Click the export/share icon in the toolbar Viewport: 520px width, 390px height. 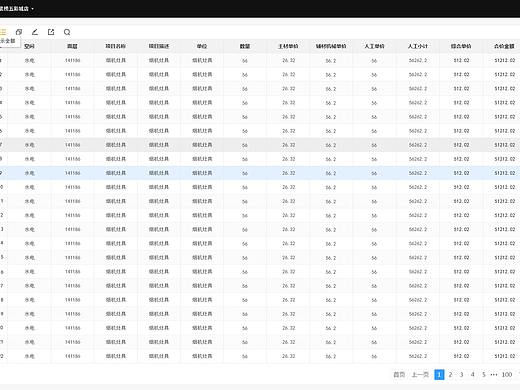[x=51, y=32]
